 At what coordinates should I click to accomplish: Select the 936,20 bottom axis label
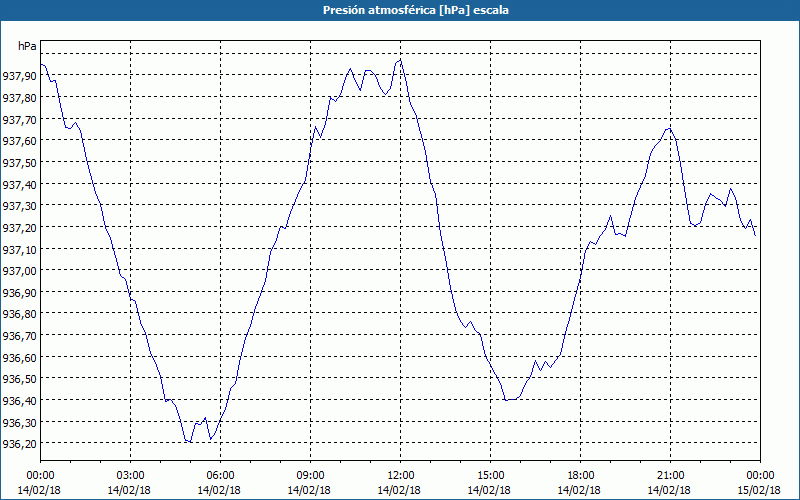pyautogui.click(x=19, y=443)
